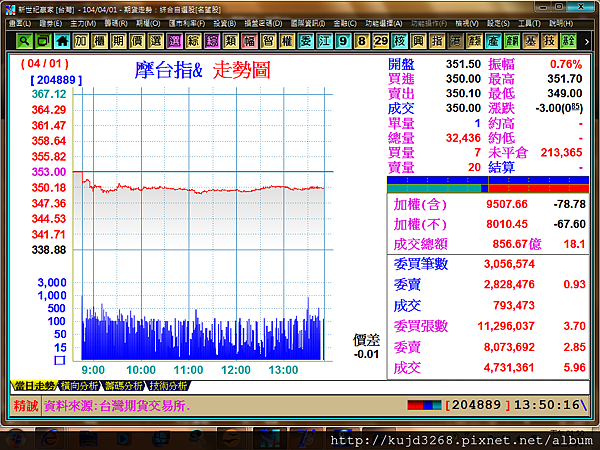Open the 設定(S) menu
The height and width of the screenshot is (450, 600).
[498, 23]
